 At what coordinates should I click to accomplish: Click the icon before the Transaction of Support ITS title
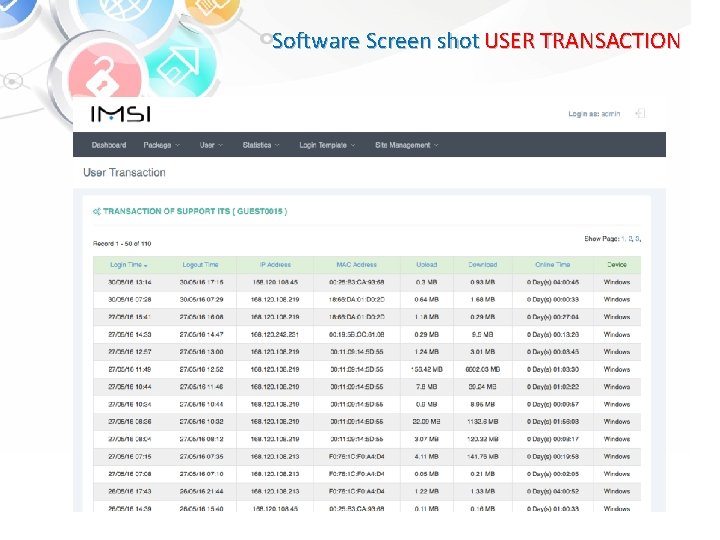pos(96,212)
